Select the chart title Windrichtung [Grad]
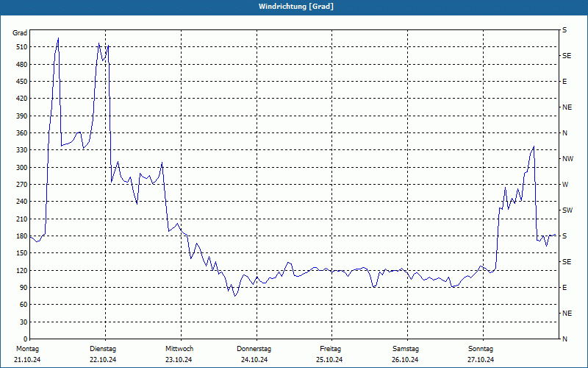The image size is (588, 368). (x=296, y=7)
